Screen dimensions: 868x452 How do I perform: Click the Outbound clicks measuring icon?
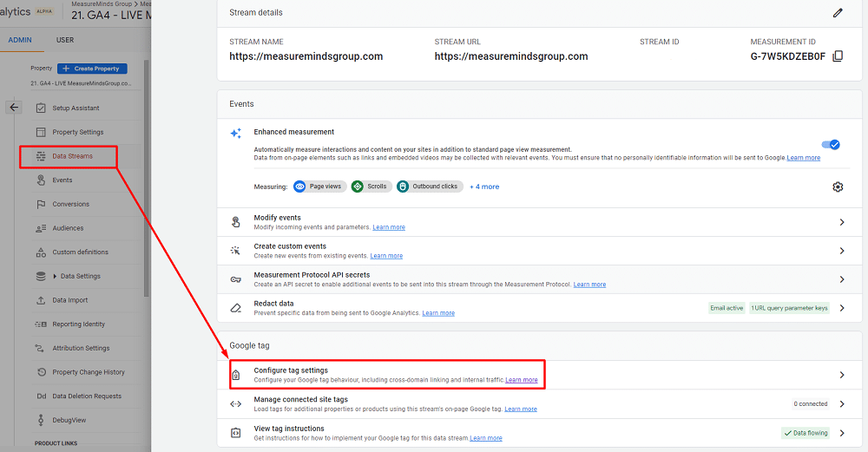[403, 187]
